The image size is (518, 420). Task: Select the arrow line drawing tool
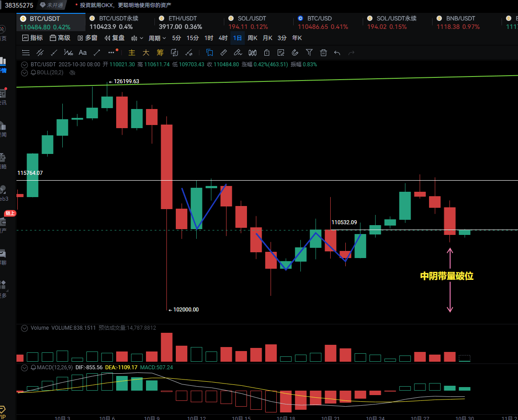tap(97, 52)
